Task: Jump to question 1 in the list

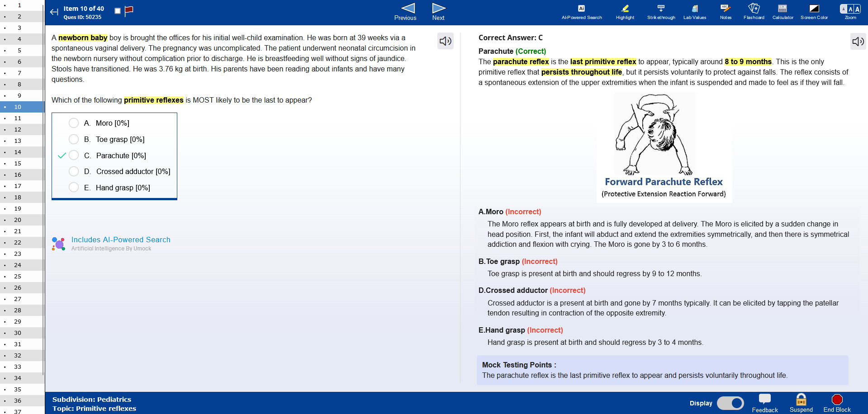Action: (x=22, y=5)
